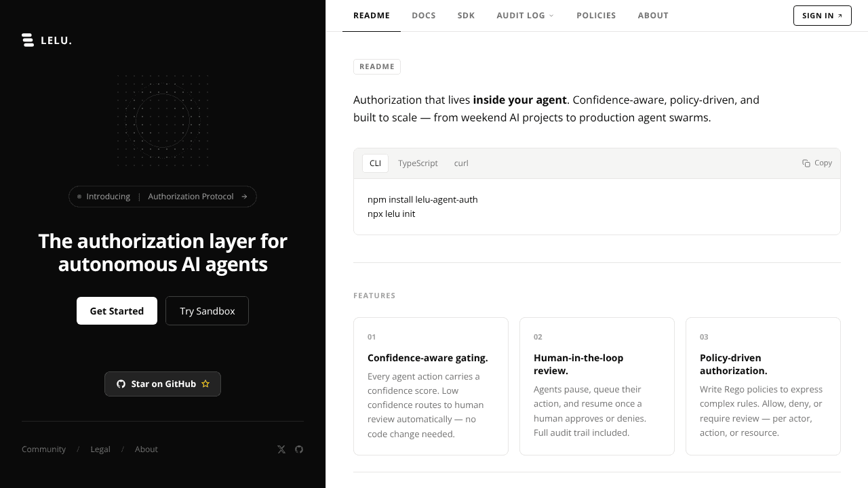The height and width of the screenshot is (488, 868).
Task: Click the LELU logo icon
Action: [x=28, y=40]
